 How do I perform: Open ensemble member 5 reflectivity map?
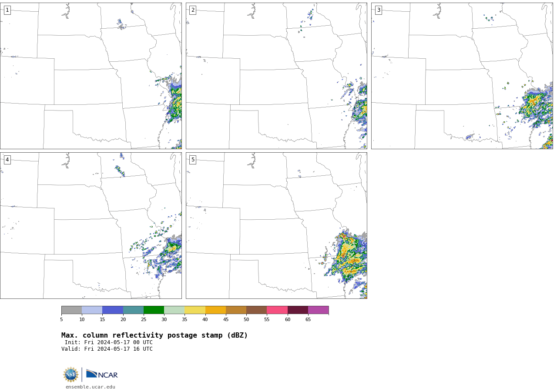(276, 225)
